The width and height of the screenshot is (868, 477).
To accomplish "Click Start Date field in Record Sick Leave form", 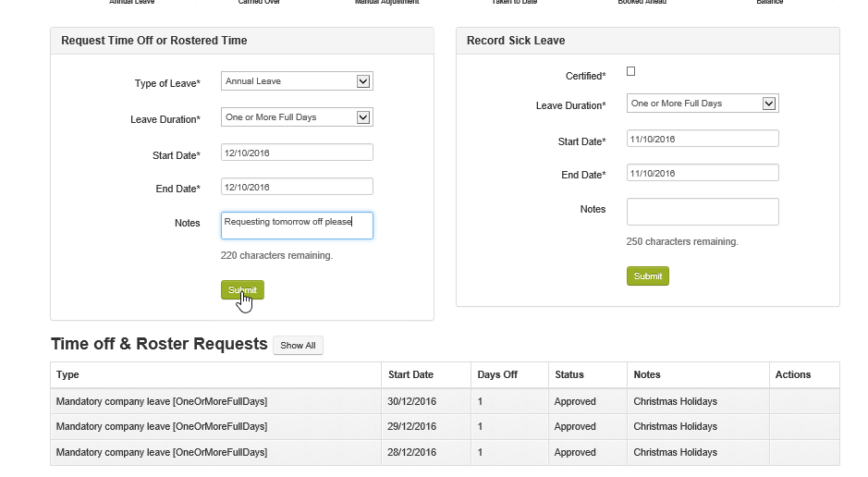I will pos(703,139).
